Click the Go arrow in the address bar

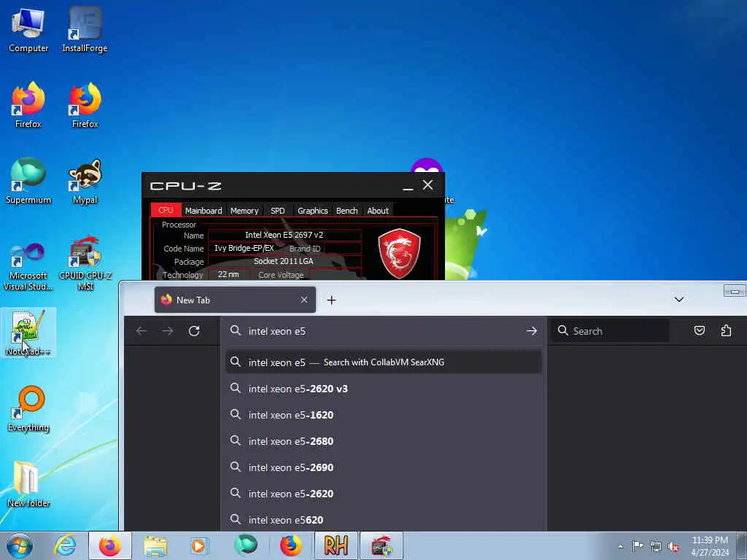(x=532, y=331)
